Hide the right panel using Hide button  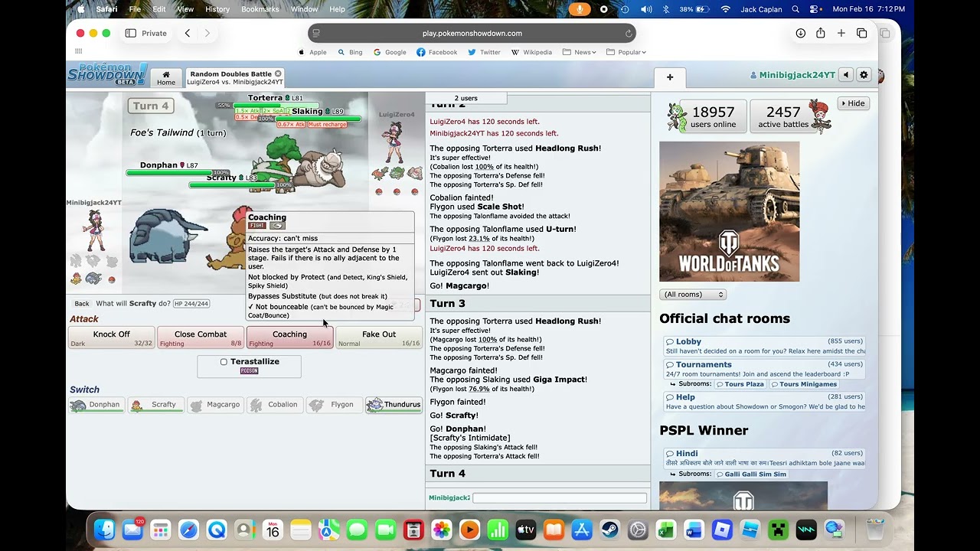tap(853, 103)
